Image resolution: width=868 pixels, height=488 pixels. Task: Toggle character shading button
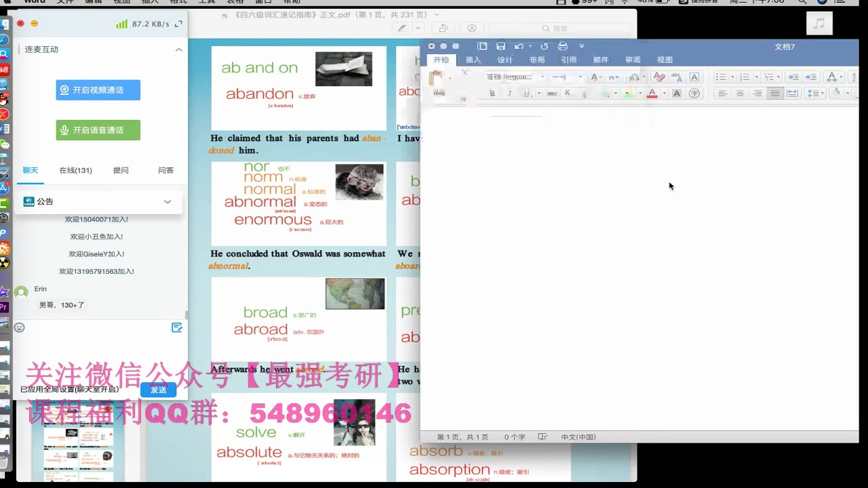[x=676, y=94]
